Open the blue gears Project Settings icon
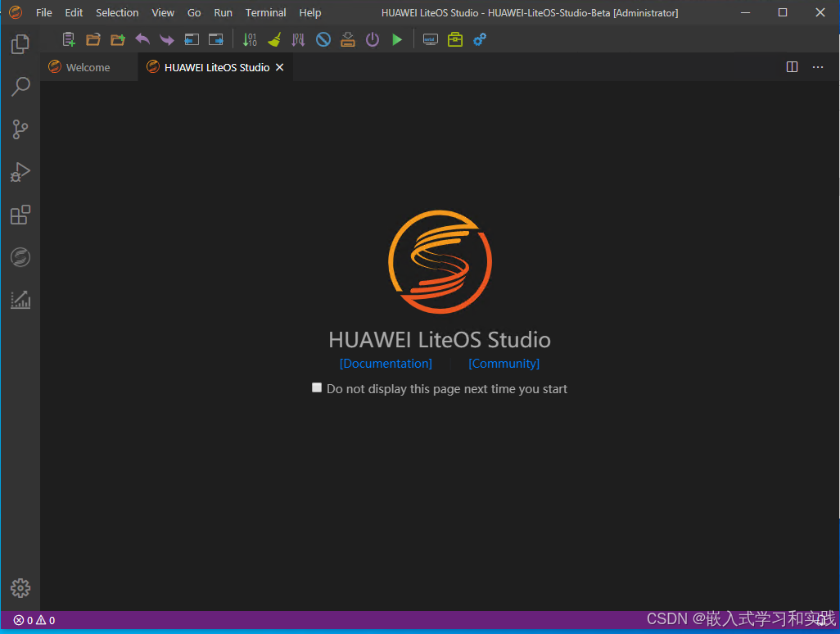Viewport: 840px width, 634px height. pyautogui.click(x=480, y=39)
